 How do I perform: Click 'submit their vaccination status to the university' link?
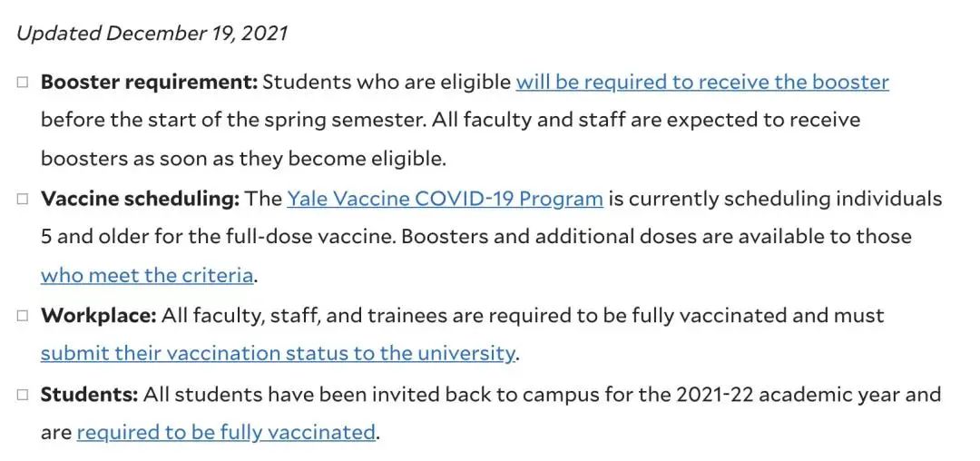click(x=279, y=354)
